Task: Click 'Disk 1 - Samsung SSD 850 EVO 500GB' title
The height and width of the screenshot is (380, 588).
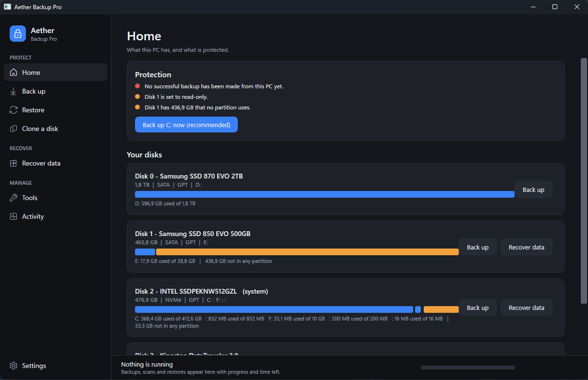Action: tap(193, 234)
